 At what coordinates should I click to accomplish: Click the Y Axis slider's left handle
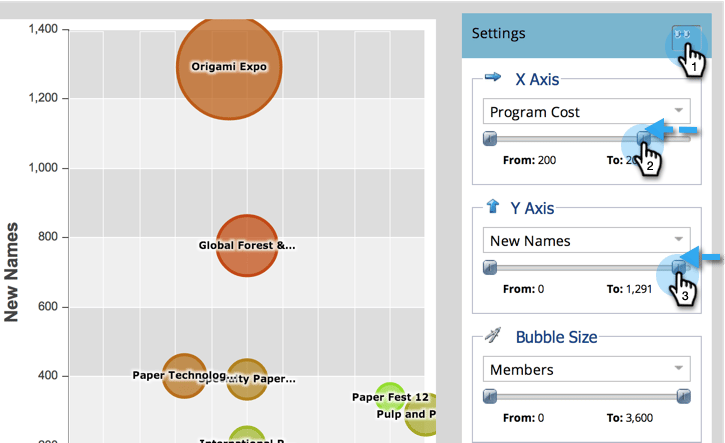click(x=490, y=267)
